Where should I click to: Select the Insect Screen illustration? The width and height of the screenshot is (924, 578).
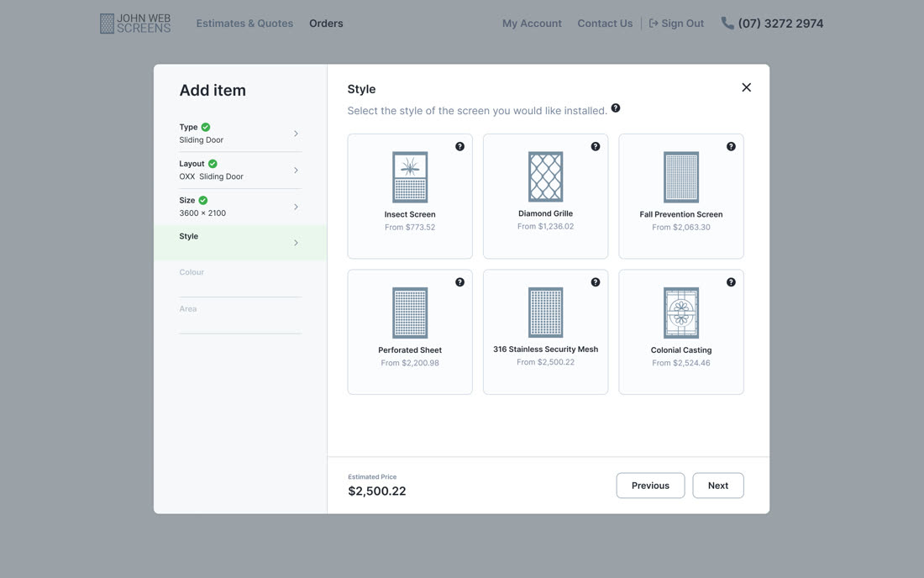pyautogui.click(x=410, y=177)
